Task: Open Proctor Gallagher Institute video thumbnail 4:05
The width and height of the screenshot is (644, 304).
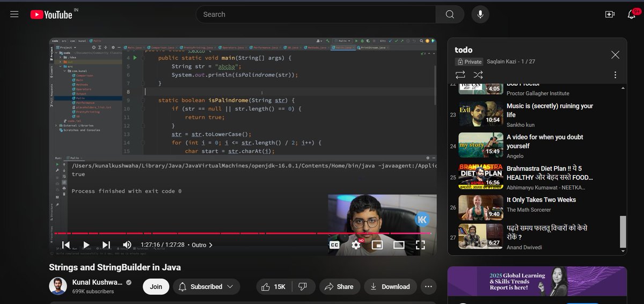Action: [481, 89]
